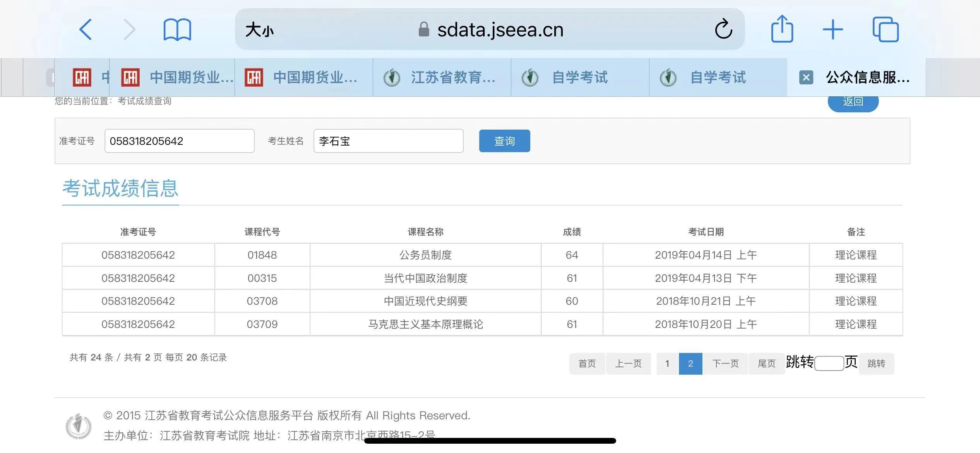
Task: Click date 2018年10月20日 上午
Action: click(706, 324)
